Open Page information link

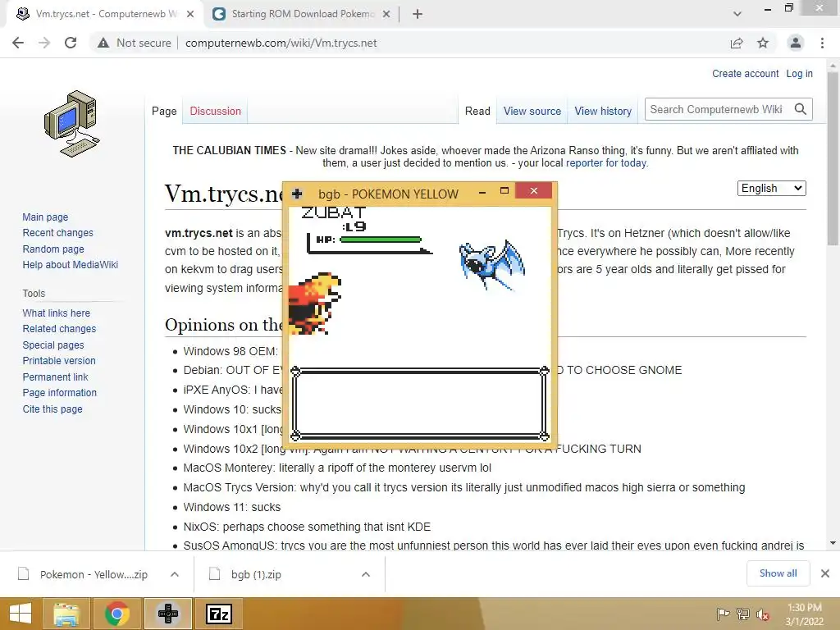[59, 393]
